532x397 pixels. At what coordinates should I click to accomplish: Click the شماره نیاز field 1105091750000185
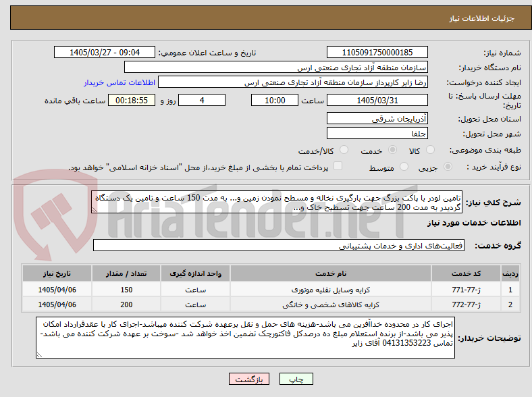coord(377,52)
